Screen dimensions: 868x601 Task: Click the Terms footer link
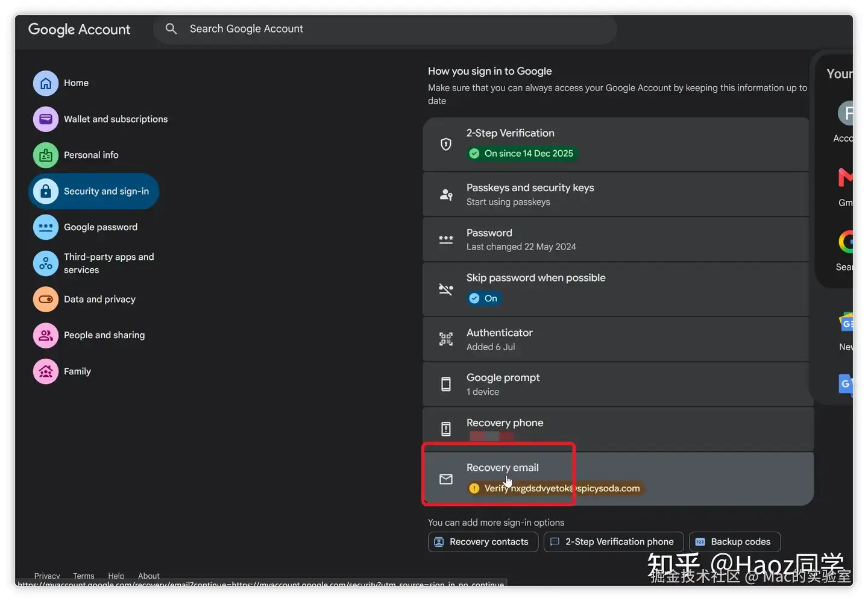[84, 576]
